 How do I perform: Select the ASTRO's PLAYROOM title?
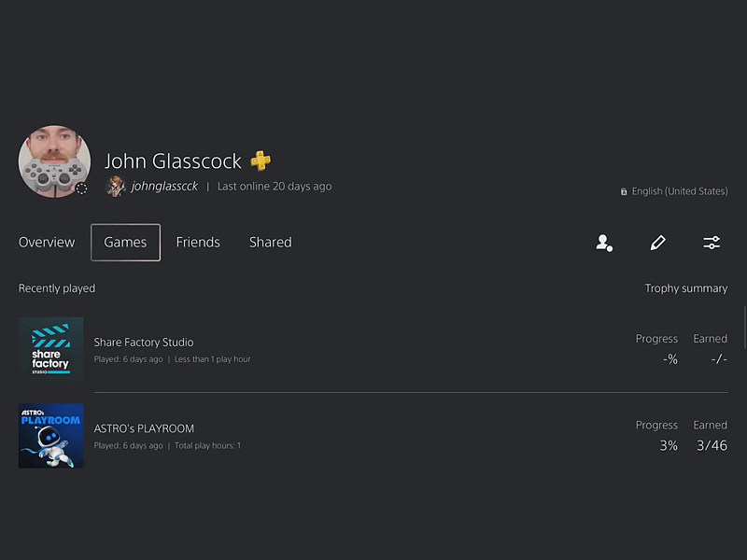point(144,428)
